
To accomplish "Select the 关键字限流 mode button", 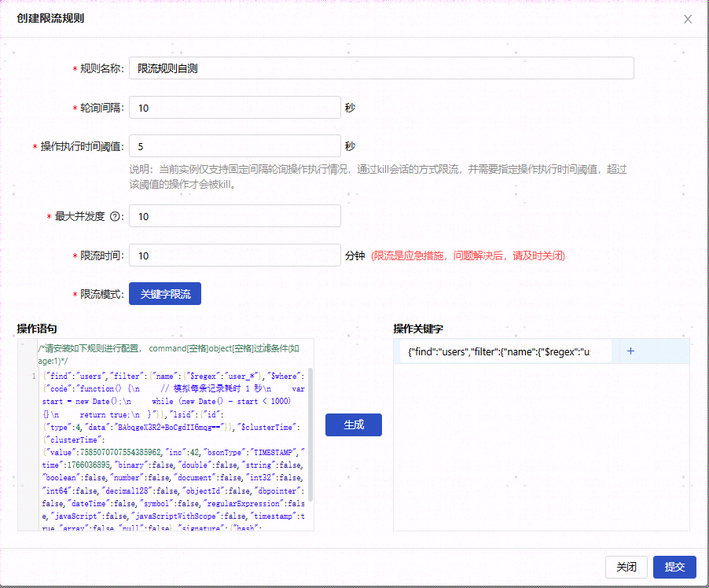I will coord(165,294).
